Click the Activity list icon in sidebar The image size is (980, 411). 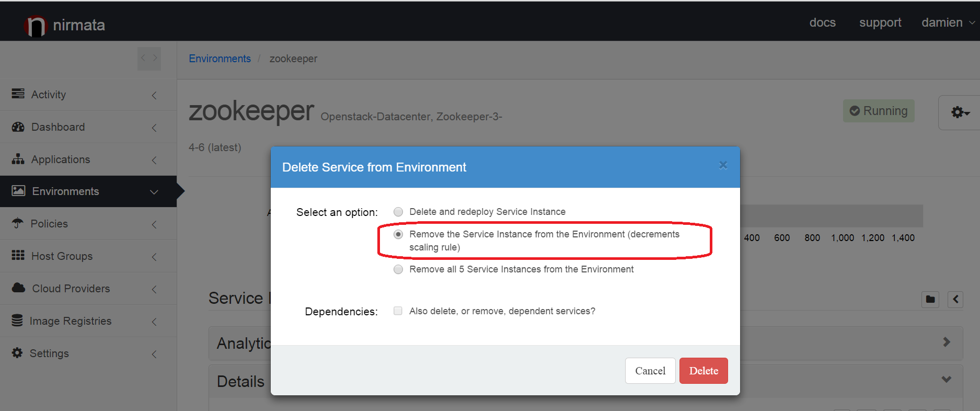click(18, 94)
